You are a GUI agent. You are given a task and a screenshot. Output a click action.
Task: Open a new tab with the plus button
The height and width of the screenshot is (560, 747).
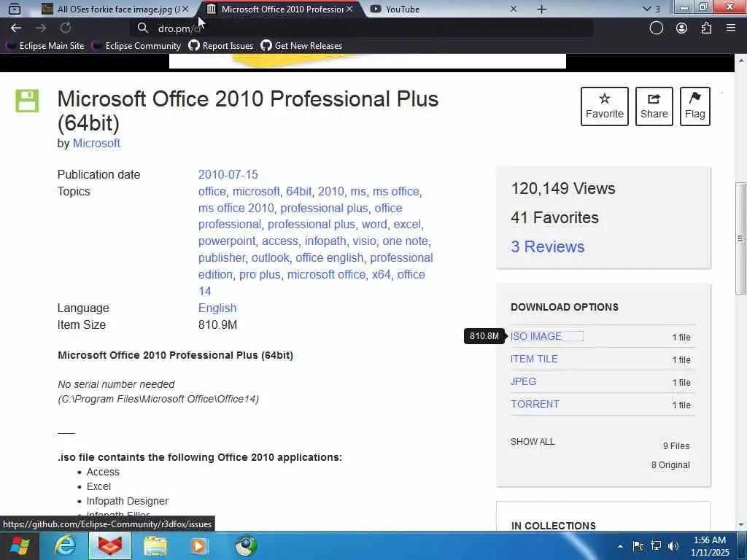[541, 9]
